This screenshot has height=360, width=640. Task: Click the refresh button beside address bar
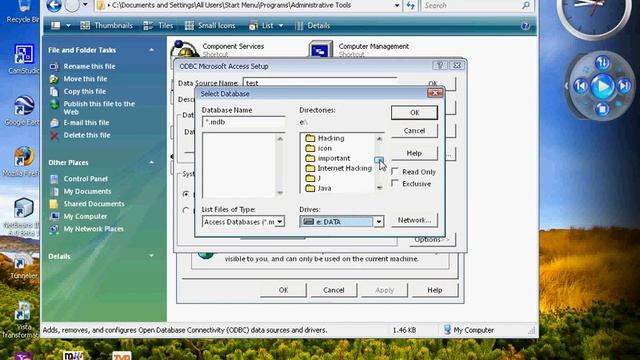pos(410,6)
